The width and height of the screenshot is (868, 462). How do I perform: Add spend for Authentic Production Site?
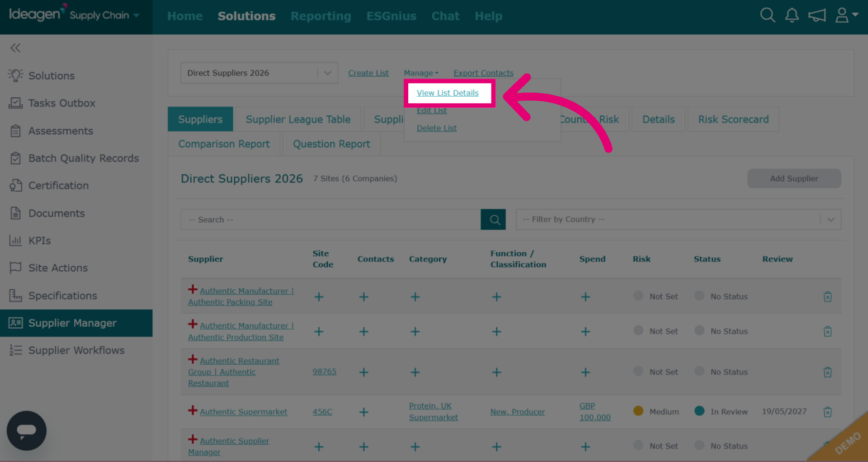click(585, 331)
